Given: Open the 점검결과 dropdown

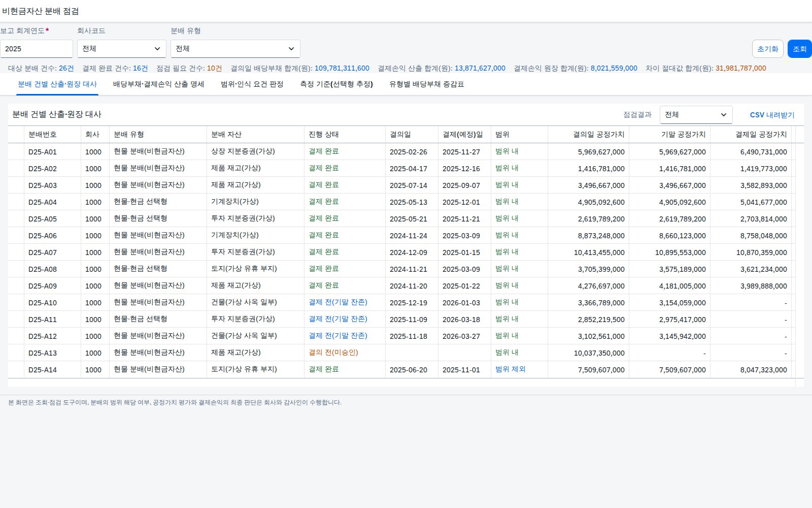Looking at the screenshot, I should tap(696, 115).
